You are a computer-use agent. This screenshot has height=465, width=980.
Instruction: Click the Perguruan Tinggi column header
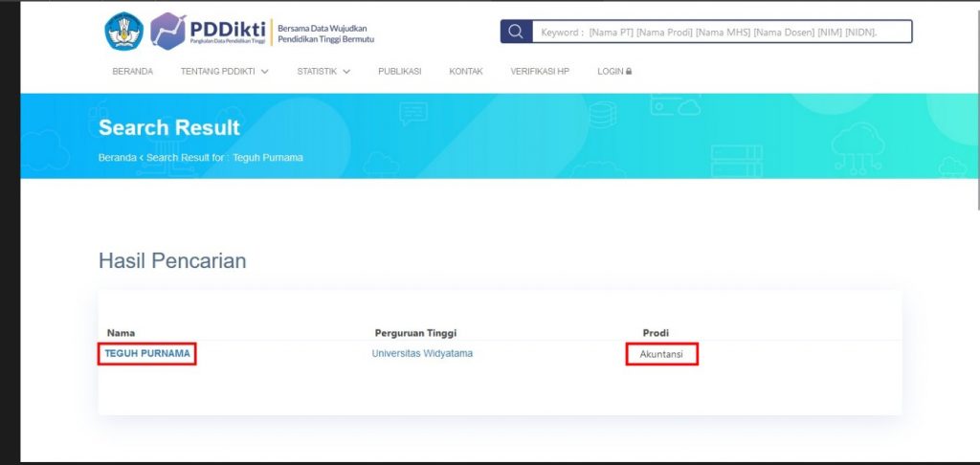(x=415, y=333)
